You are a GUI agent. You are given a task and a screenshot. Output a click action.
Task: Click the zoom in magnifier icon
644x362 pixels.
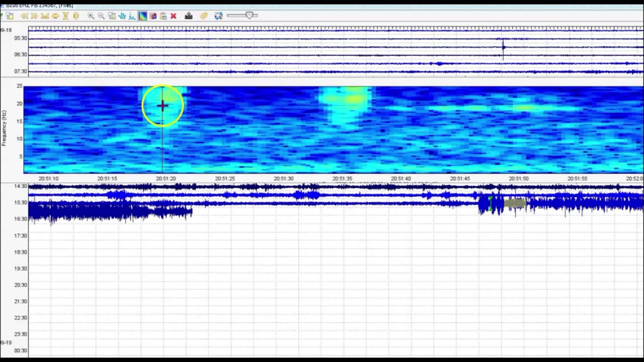click(91, 16)
